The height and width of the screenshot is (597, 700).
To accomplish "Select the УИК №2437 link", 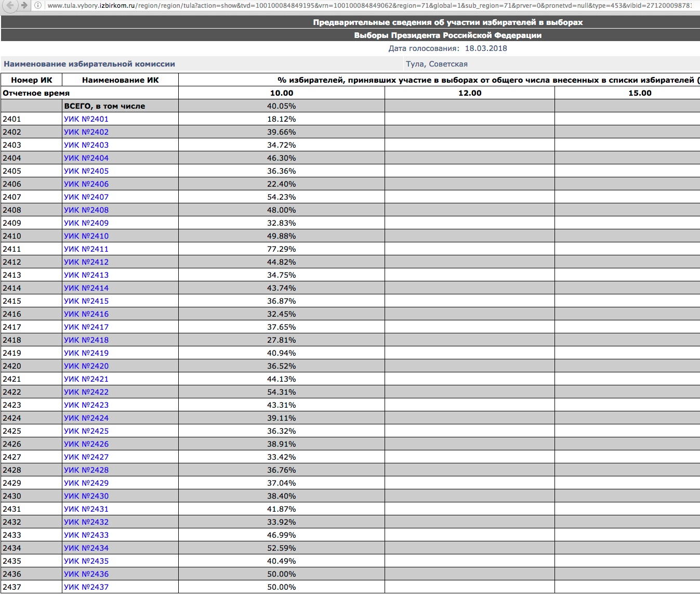I will (x=86, y=587).
